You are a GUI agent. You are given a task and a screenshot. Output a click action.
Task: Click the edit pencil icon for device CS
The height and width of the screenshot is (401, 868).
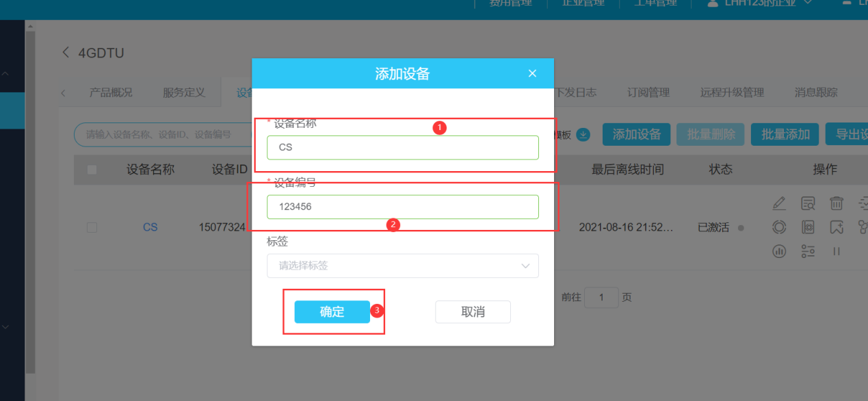pyautogui.click(x=779, y=203)
